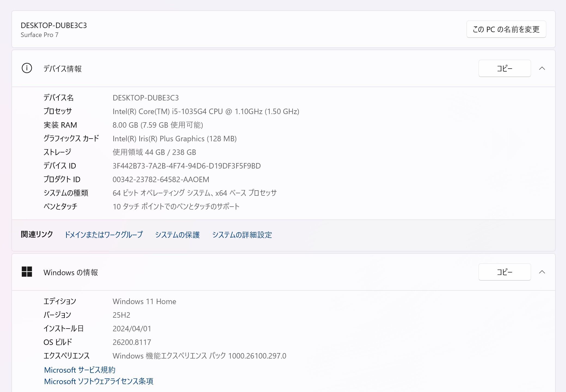Open ドメインまたはワークグループ link
The width and height of the screenshot is (566, 392).
103,235
